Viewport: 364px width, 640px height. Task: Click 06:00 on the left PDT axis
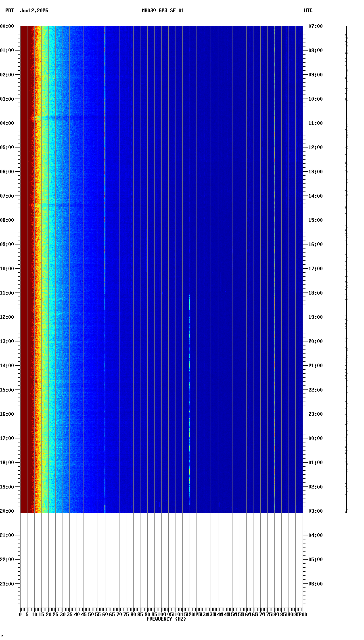[x=7, y=172]
